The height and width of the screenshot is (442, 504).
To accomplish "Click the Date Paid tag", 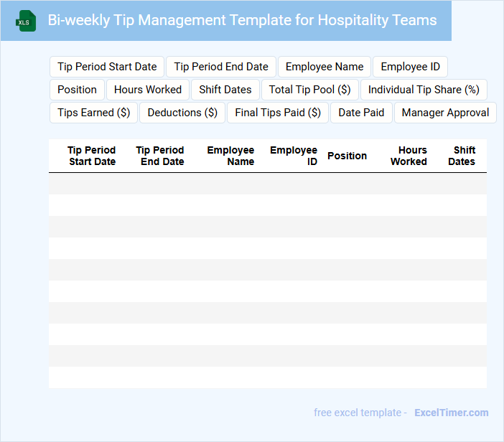I will [x=361, y=113].
